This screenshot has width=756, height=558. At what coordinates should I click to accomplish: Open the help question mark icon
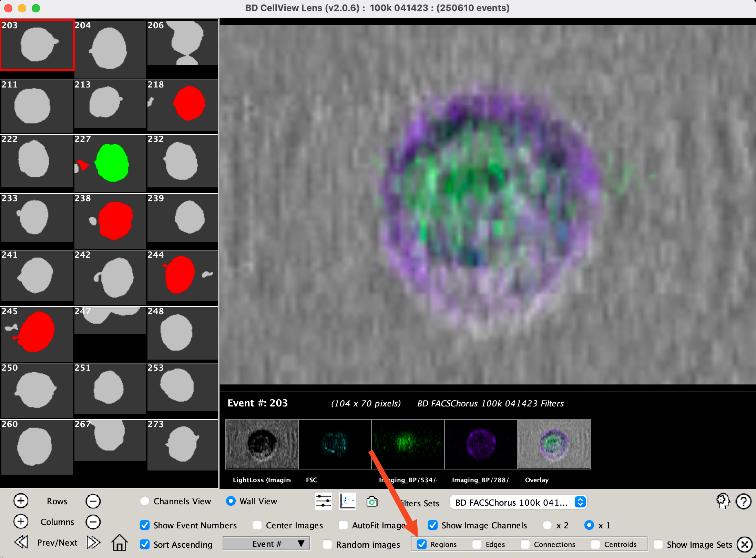[x=743, y=502]
